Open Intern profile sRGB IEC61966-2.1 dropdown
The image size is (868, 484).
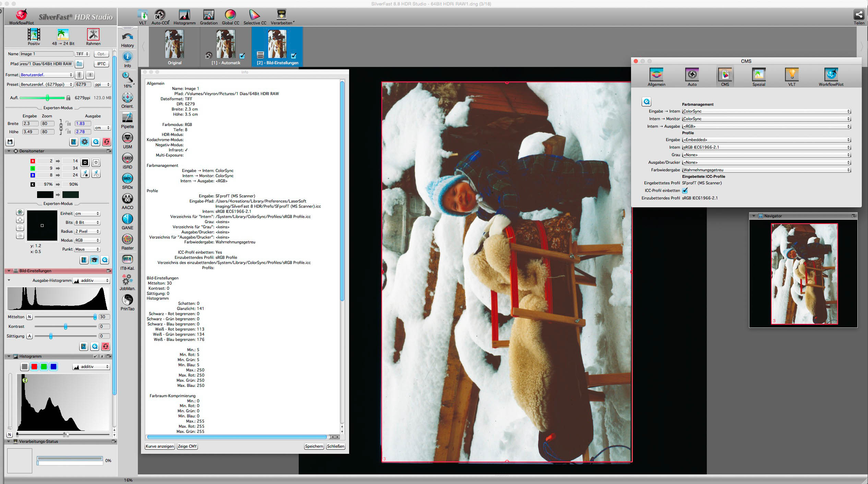766,147
